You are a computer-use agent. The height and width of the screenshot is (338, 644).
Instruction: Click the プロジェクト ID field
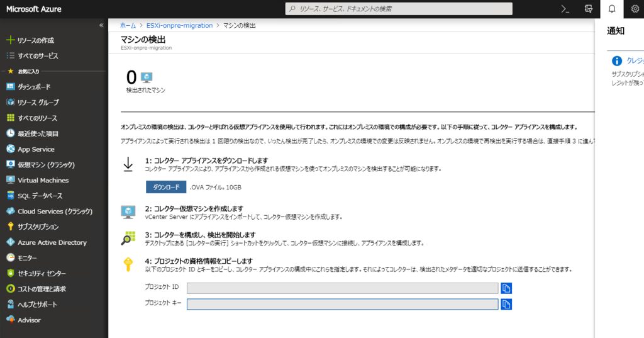point(343,288)
